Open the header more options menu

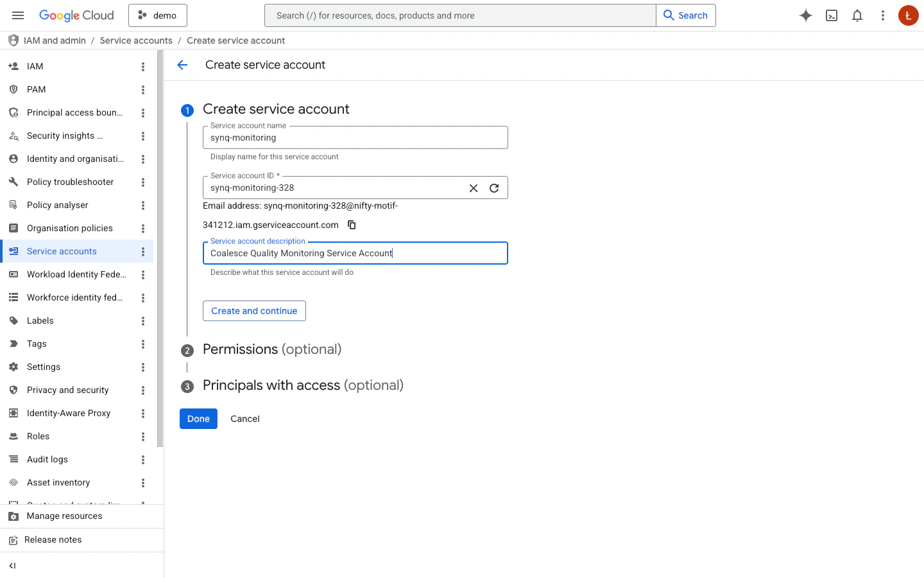click(883, 15)
